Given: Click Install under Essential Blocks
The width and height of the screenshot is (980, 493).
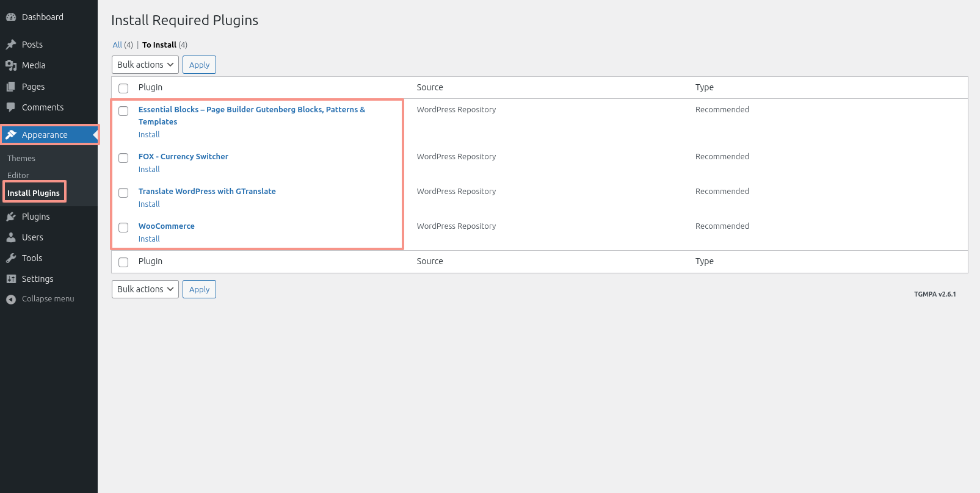Looking at the screenshot, I should (149, 135).
